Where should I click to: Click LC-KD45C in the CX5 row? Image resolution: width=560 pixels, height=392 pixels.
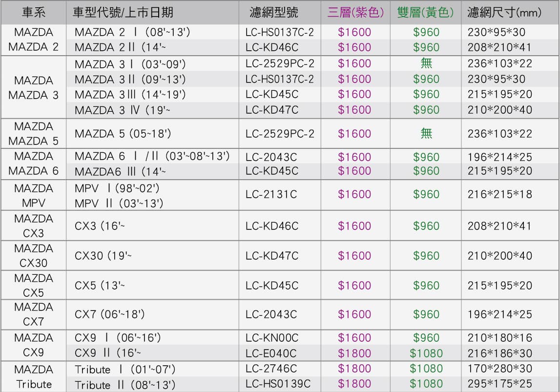tap(272, 286)
